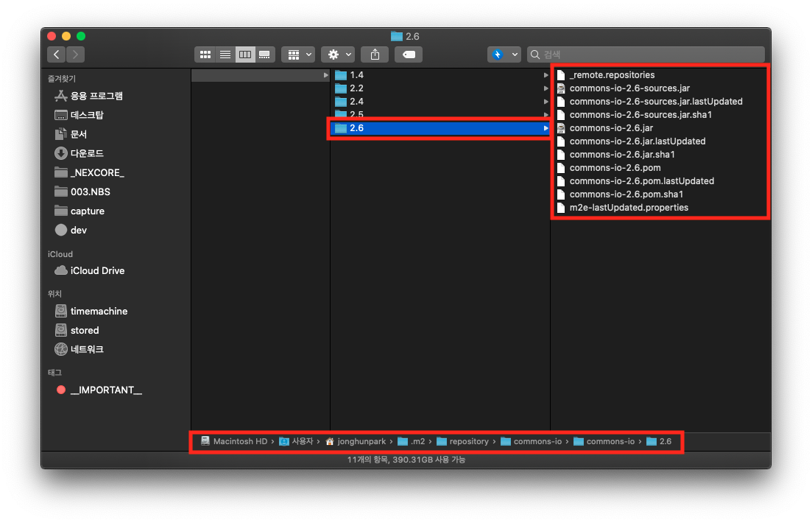The width and height of the screenshot is (812, 523).
Task: Open the Bluetooth toolbar dropdown
Action: click(504, 55)
